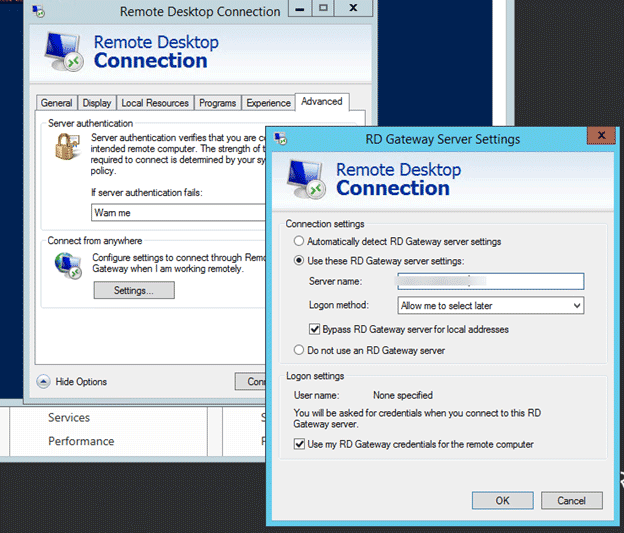Close the RD Gateway Server Settings dialog

(600, 138)
